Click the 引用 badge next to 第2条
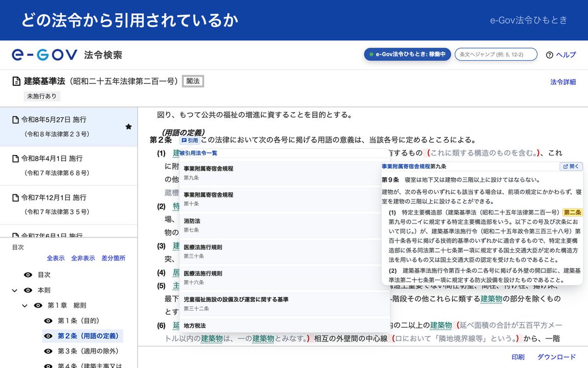This screenshot has height=368, width=588. point(190,140)
